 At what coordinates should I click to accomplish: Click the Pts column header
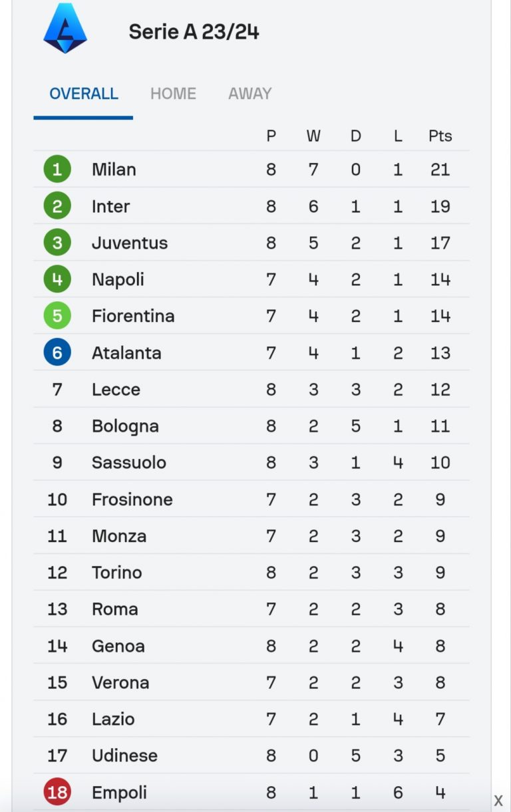[440, 136]
